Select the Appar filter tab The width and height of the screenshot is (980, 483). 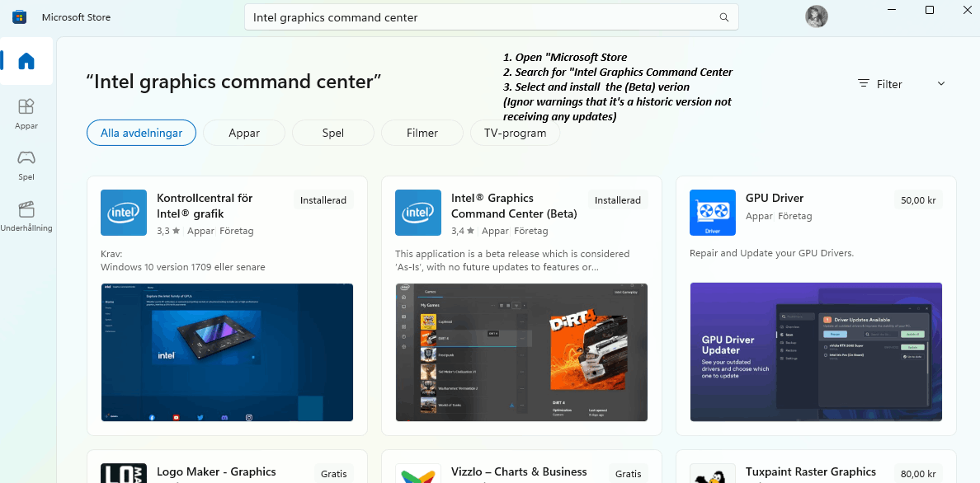pyautogui.click(x=244, y=133)
